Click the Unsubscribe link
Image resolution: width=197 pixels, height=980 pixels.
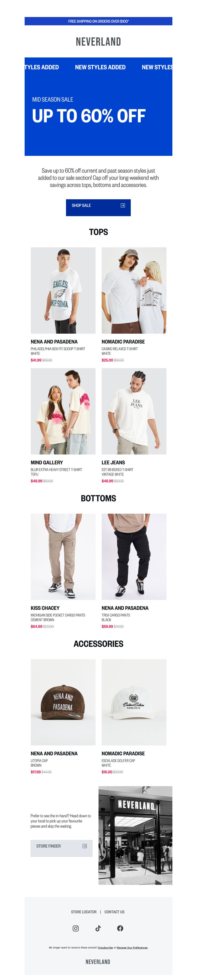105,947
